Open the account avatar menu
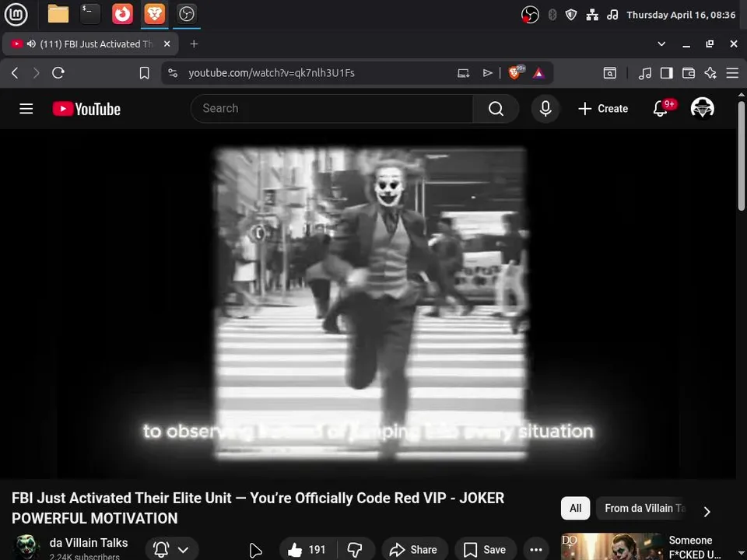This screenshot has width=747, height=560. (702, 108)
